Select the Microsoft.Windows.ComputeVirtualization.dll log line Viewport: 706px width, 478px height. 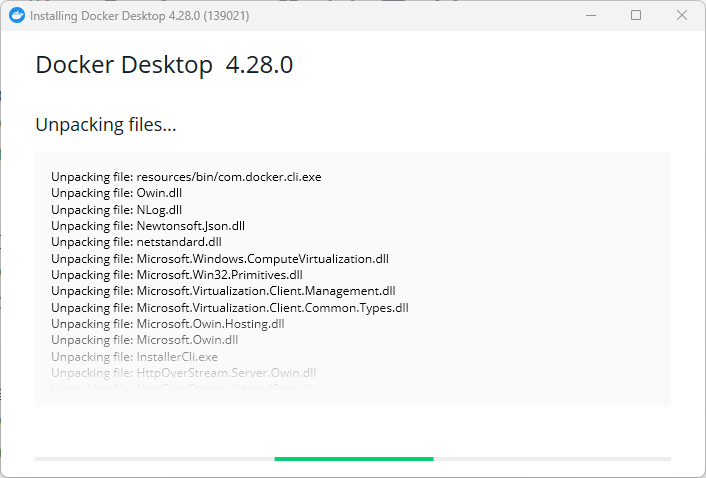[220, 259]
